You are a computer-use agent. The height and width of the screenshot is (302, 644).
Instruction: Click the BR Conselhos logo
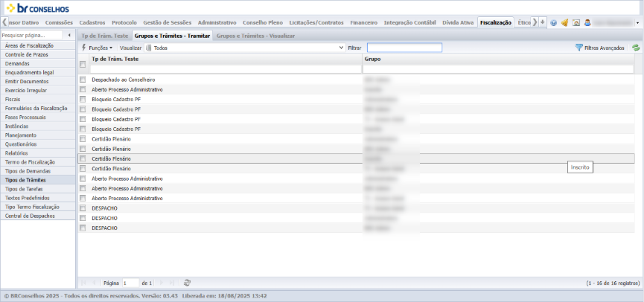click(38, 8)
